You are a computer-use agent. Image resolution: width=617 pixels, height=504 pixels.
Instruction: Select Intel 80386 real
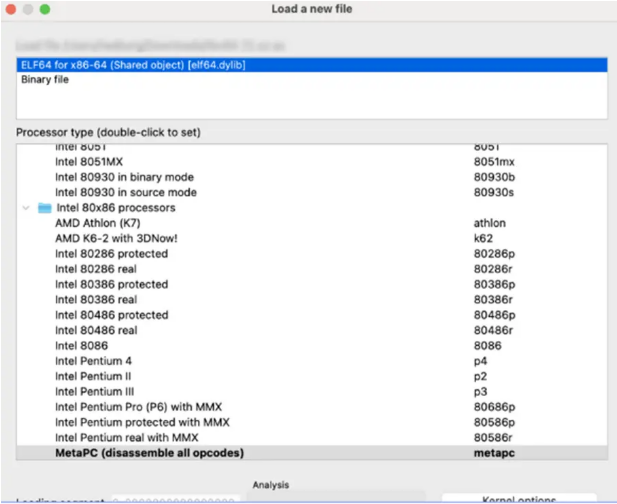click(312, 300)
